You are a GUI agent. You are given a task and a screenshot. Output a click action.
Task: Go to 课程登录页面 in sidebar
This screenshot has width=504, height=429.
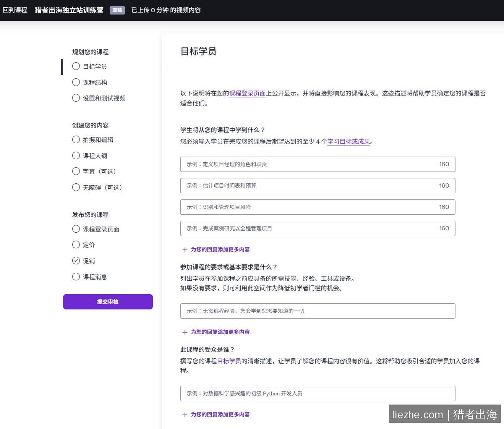pos(101,229)
